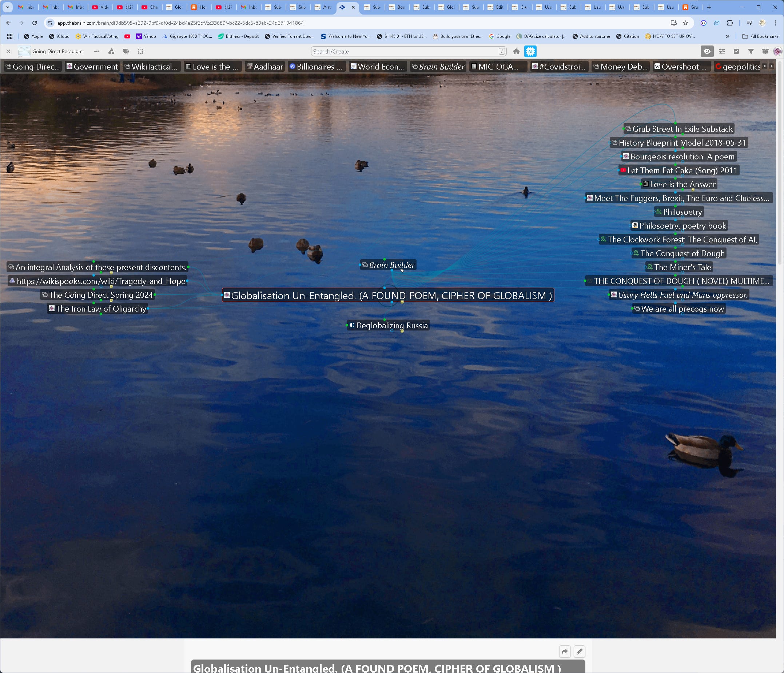Screen dimensions: 784x673
Task: Click the Search/Create input field
Action: tap(405, 51)
